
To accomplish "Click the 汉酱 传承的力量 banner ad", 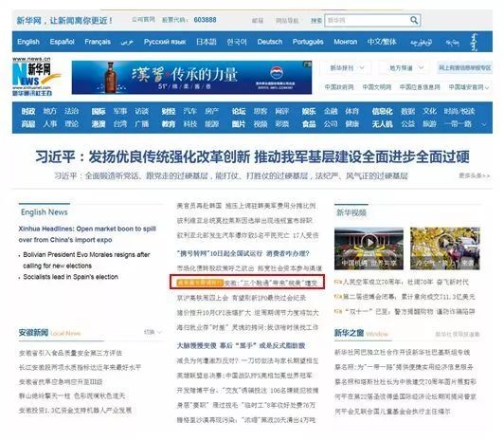I will 191,77.
